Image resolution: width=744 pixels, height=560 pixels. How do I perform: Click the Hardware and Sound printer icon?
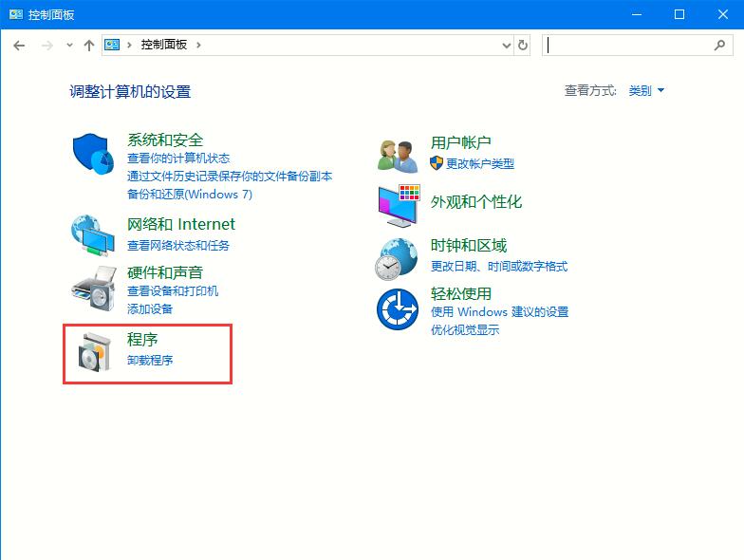pyautogui.click(x=94, y=288)
